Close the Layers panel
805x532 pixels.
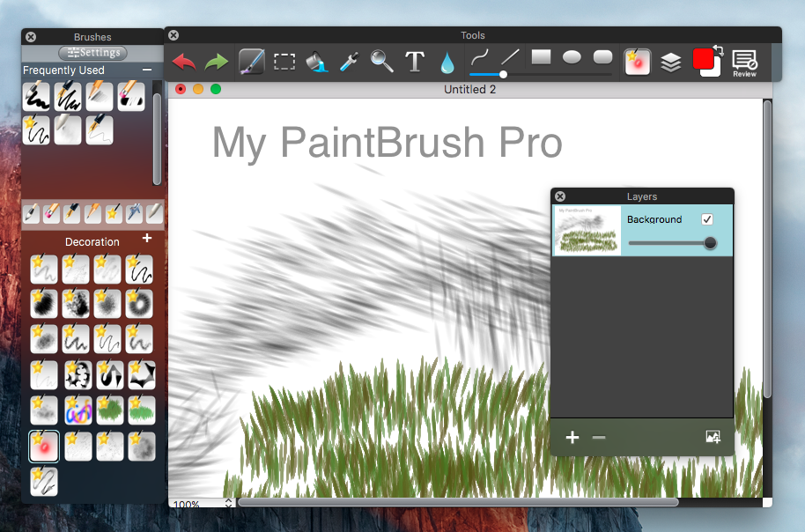pos(560,196)
